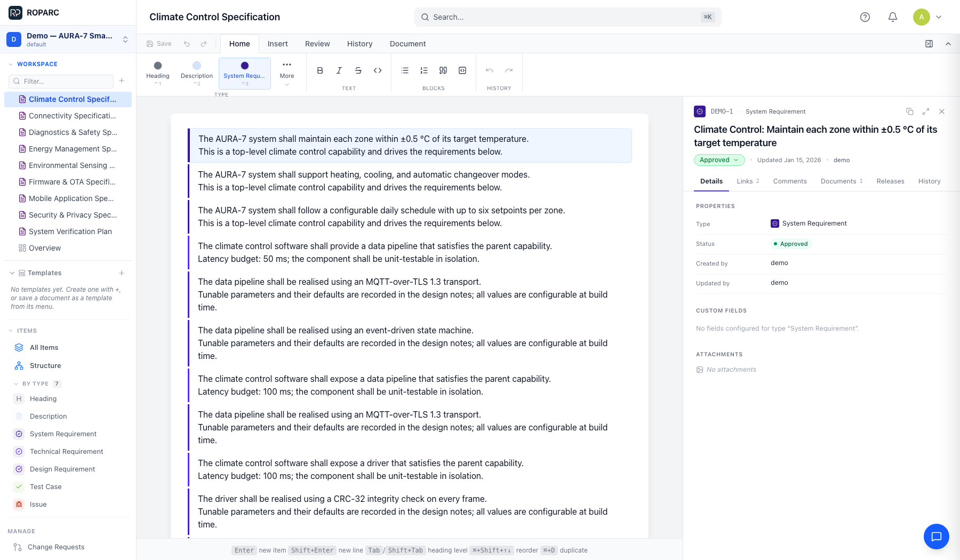
Task: Open Connectivity Specification document
Action: (68, 116)
